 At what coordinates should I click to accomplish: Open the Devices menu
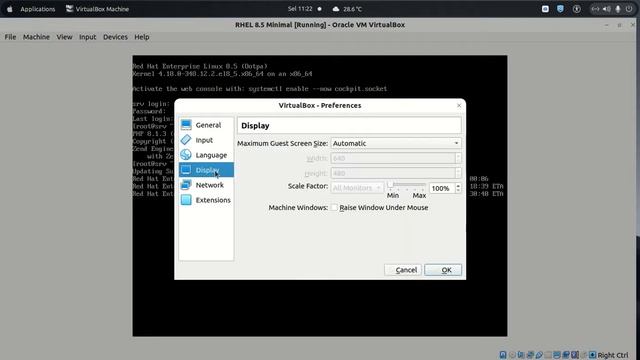pos(115,37)
